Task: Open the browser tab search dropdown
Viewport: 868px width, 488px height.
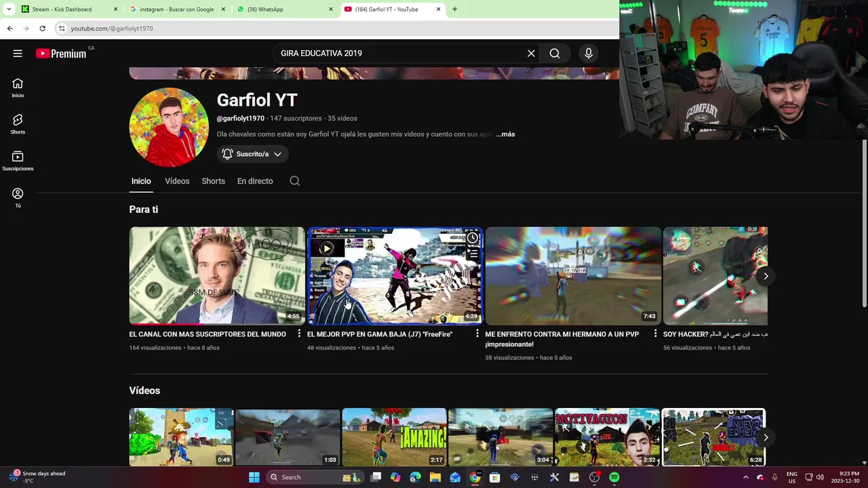Action: click(9, 9)
